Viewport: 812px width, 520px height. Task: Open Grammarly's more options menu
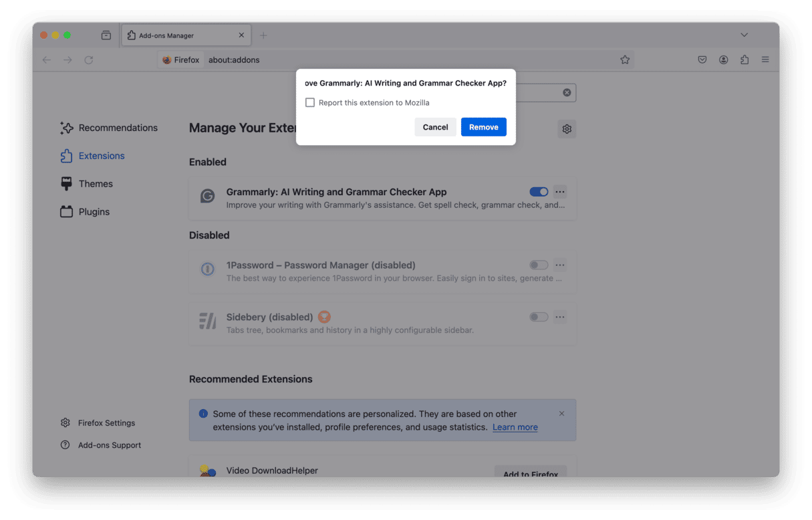pos(560,192)
